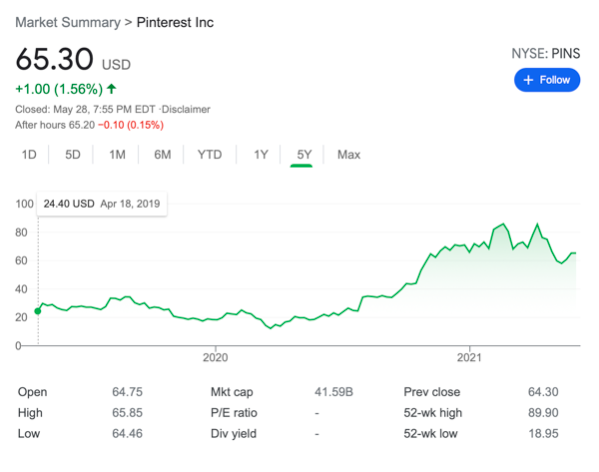Click the Div yield label
The height and width of the screenshot is (472, 599).
point(233,434)
